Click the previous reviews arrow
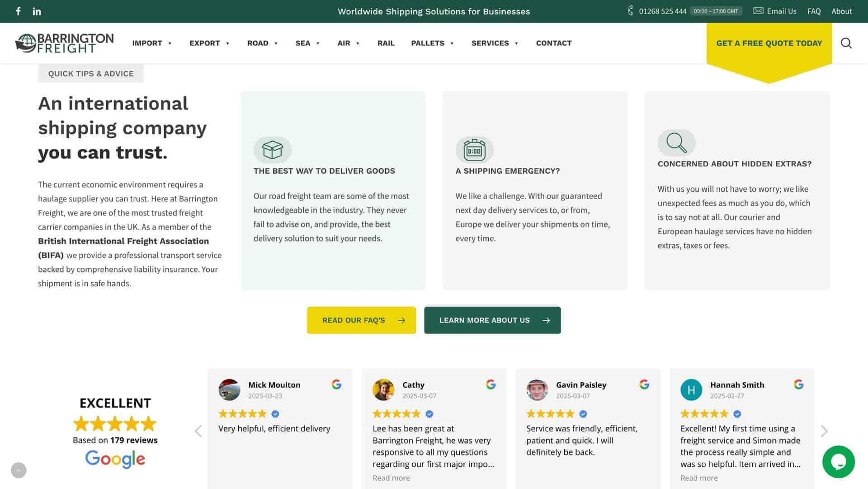 click(x=198, y=431)
